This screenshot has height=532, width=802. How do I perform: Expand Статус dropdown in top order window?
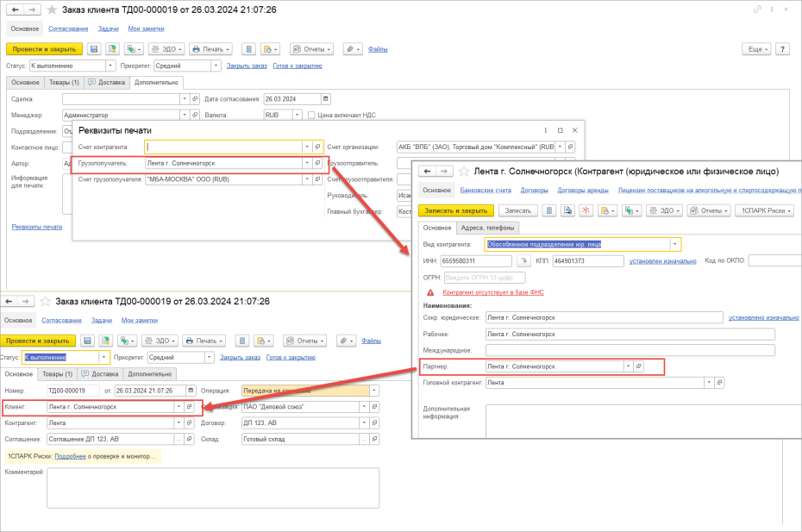pyautogui.click(x=110, y=66)
